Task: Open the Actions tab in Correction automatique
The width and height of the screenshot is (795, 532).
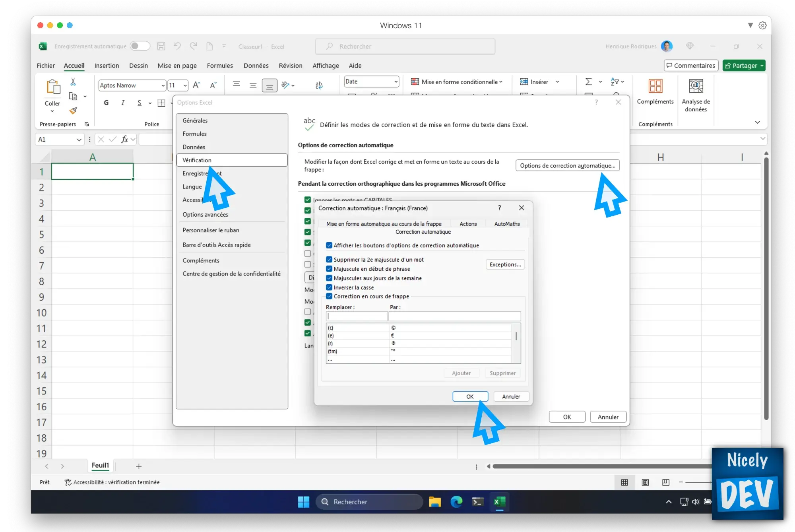Action: tap(468, 224)
